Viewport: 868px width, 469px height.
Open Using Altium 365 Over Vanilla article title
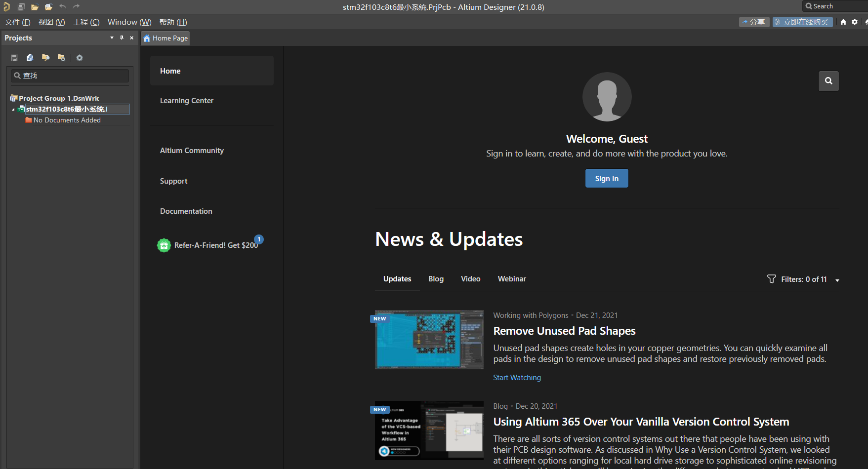point(641,422)
